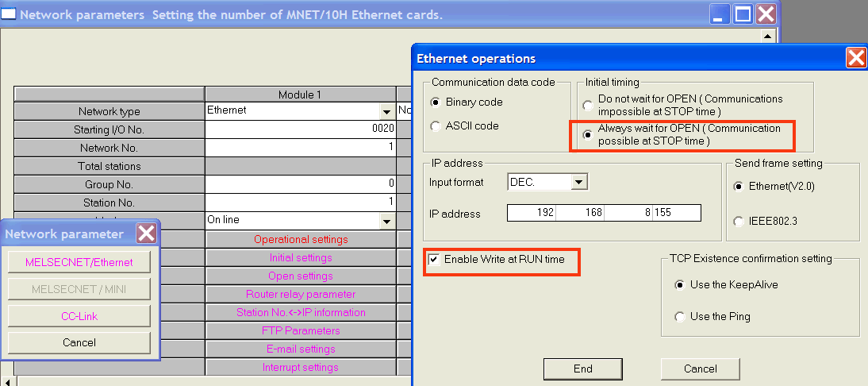
Task: Select Use the Ping option
Action: pos(679,317)
